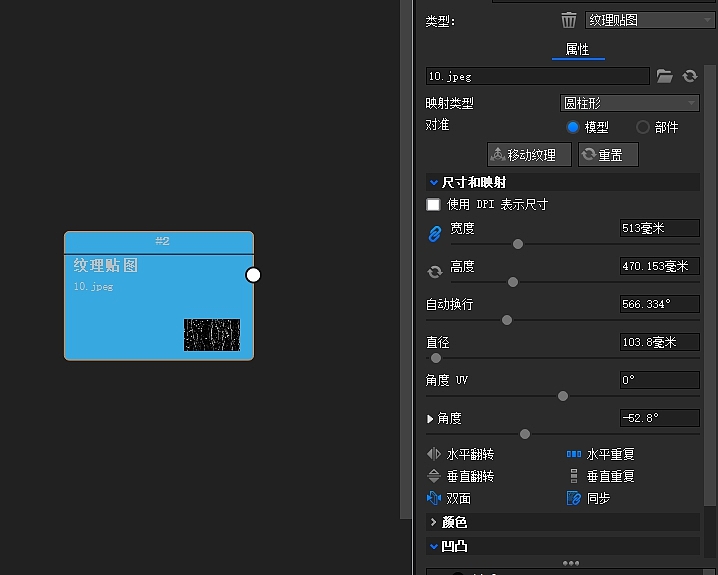
Task: Click the 水平重复 repeat icon
Action: click(574, 454)
